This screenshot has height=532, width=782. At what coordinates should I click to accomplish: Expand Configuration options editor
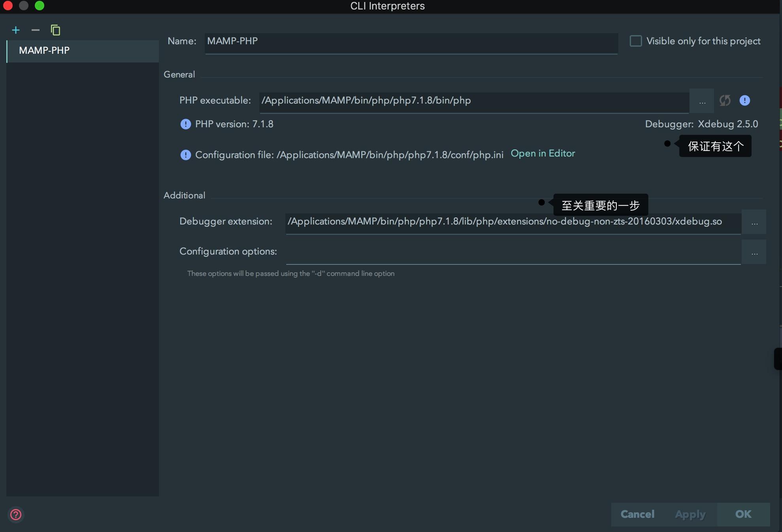point(754,252)
